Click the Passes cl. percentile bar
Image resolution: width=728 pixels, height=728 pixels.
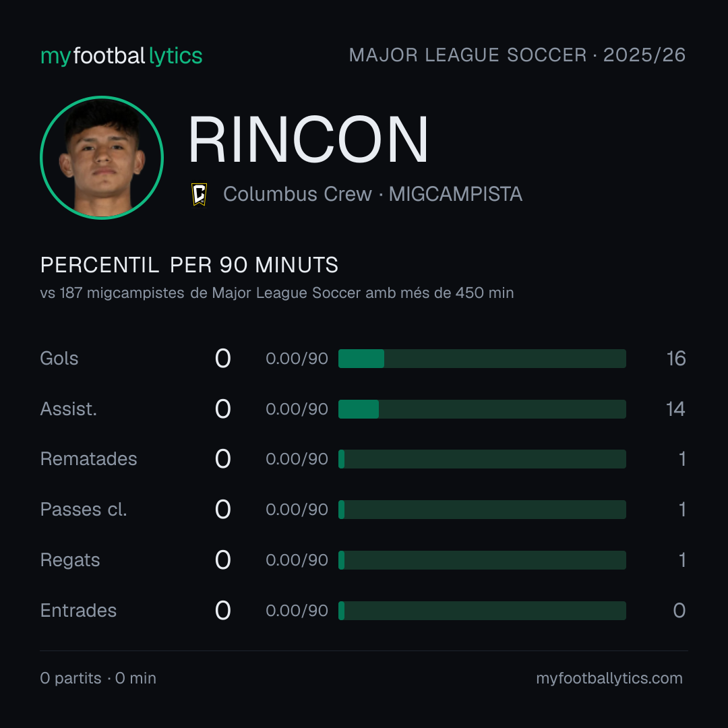point(482,510)
